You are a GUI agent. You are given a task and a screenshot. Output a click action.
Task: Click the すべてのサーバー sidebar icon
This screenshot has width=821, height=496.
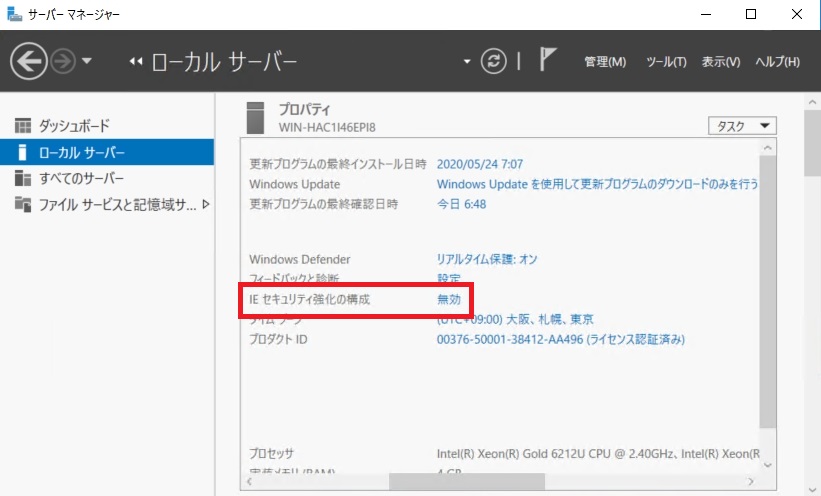23,178
